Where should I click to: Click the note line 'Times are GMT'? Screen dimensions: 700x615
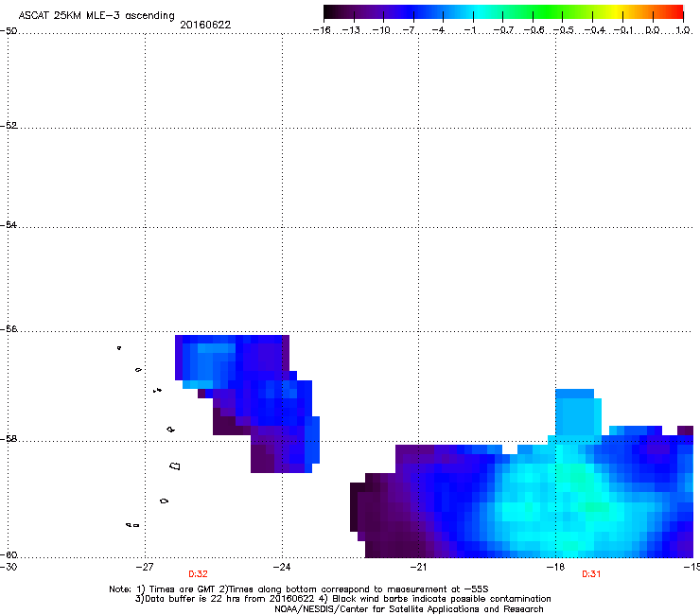[183, 589]
